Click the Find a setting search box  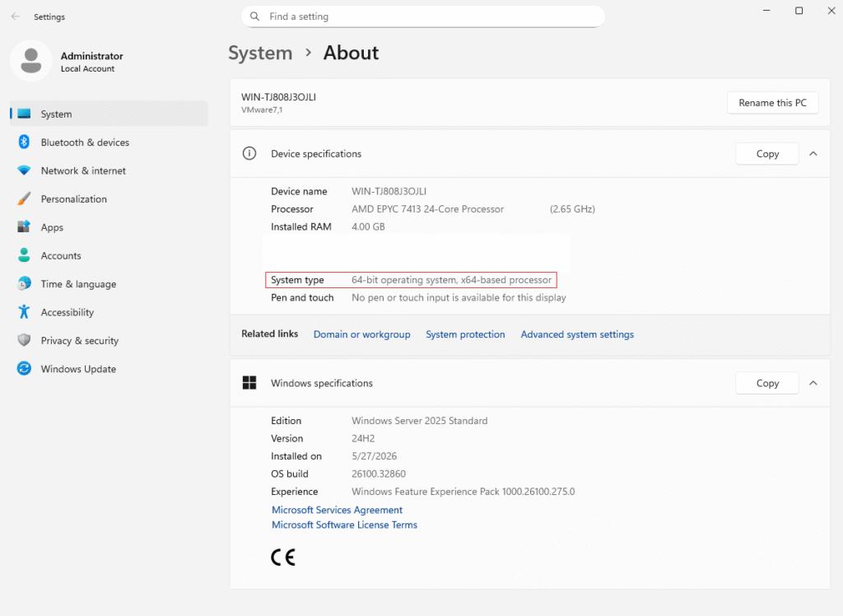423,16
